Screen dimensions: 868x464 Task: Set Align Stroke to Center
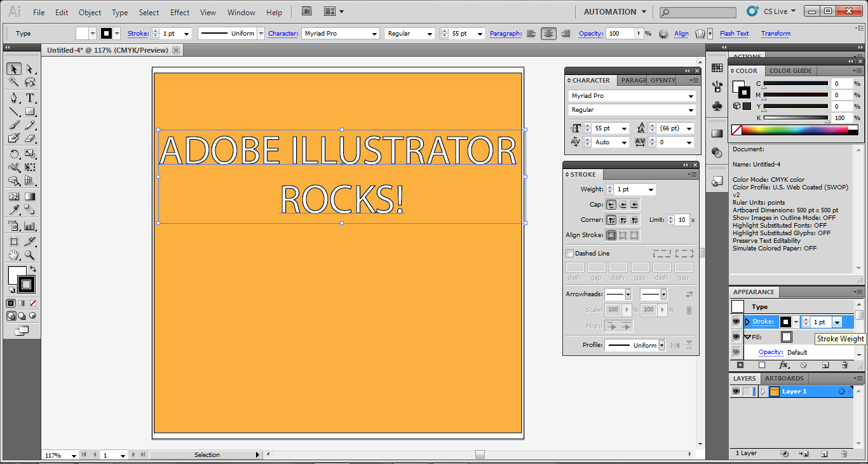pyautogui.click(x=611, y=235)
